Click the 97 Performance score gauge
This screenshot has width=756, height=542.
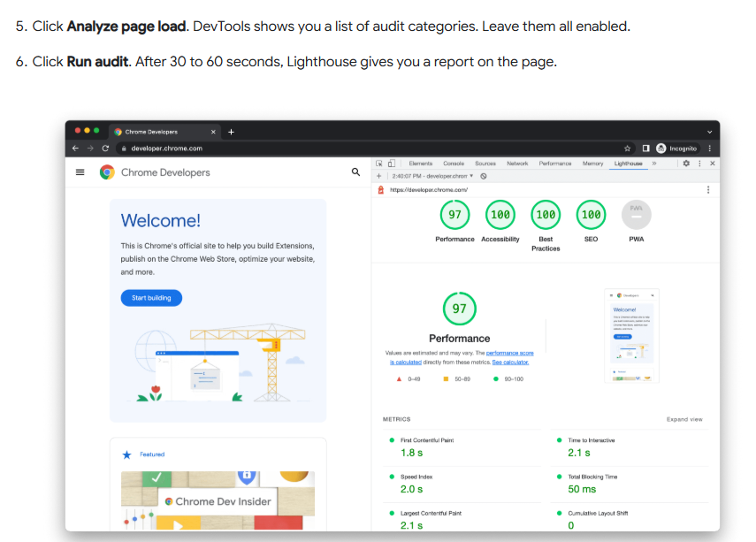[460, 309]
